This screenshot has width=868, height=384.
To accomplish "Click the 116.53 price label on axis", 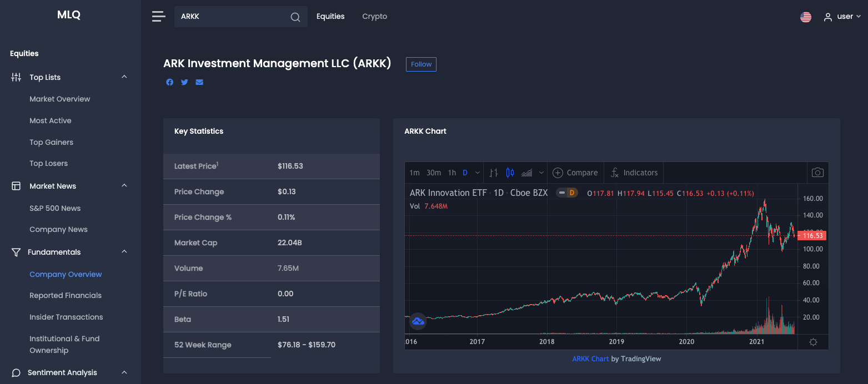I will [x=812, y=236].
